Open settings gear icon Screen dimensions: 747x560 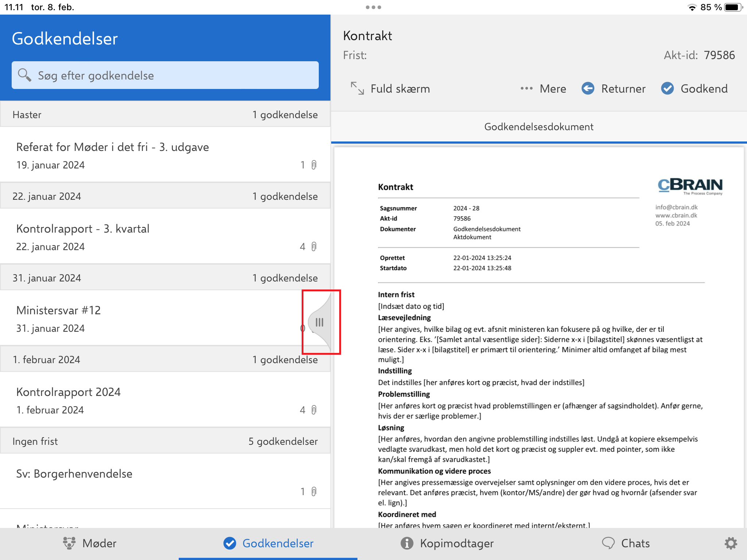731,543
